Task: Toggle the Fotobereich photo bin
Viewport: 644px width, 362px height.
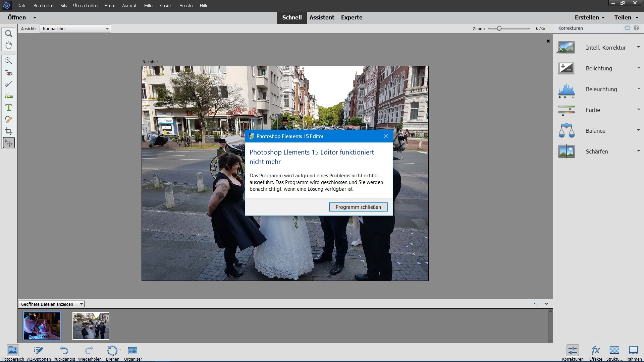Action: click(x=13, y=351)
